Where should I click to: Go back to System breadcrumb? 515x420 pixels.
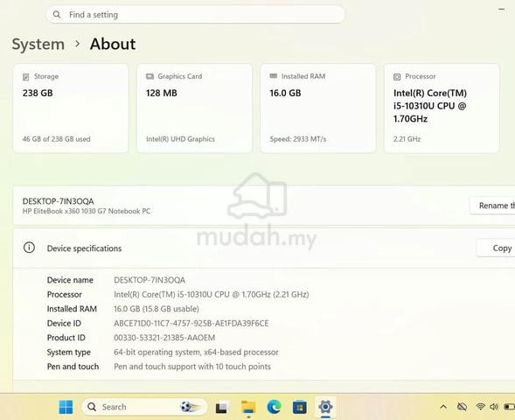(x=38, y=44)
